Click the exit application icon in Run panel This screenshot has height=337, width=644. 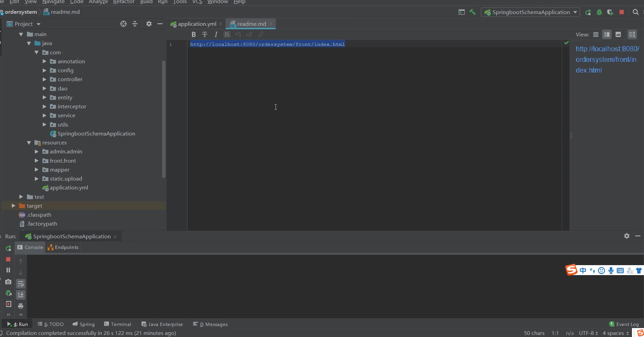8,304
